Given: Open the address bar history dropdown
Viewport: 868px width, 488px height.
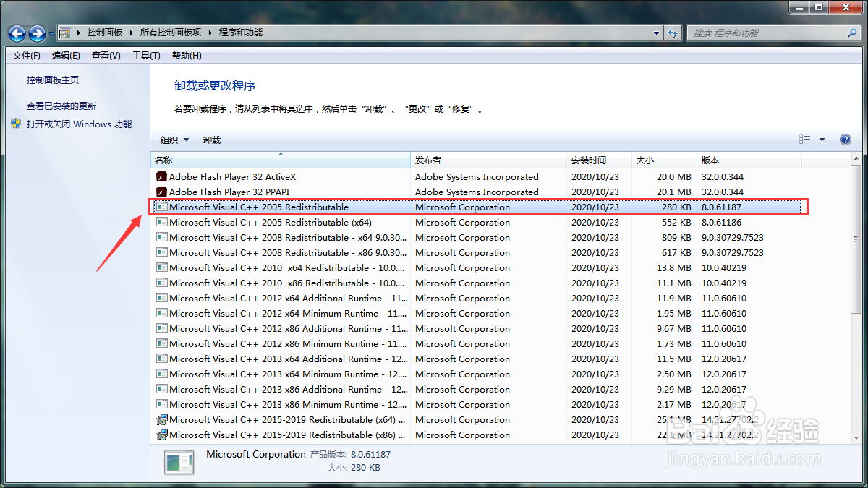Looking at the screenshot, I should [x=655, y=33].
